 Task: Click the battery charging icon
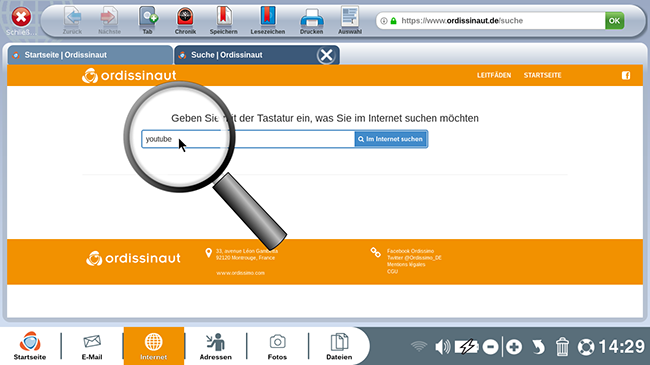pos(466,346)
